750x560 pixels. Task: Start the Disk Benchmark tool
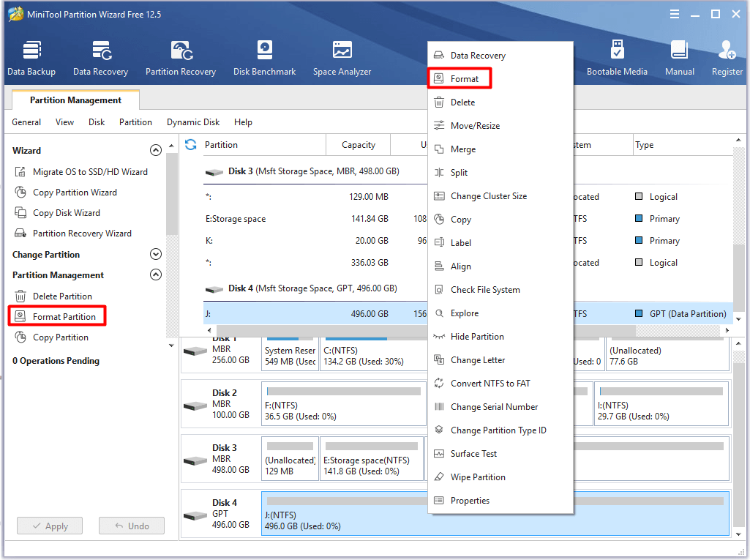click(x=264, y=59)
